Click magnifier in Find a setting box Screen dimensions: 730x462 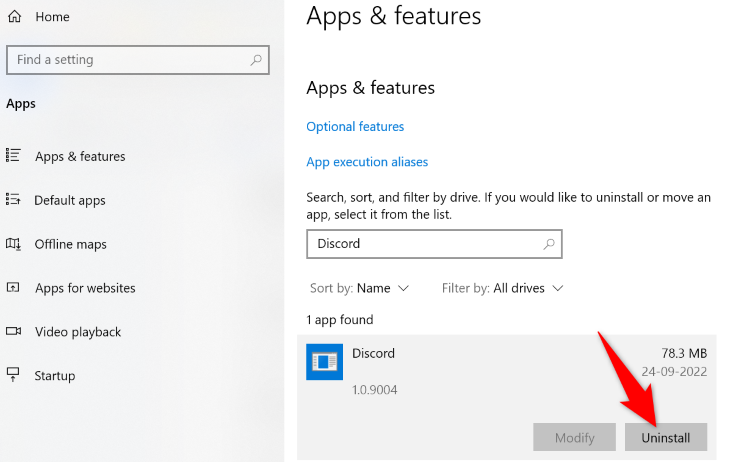click(x=256, y=60)
